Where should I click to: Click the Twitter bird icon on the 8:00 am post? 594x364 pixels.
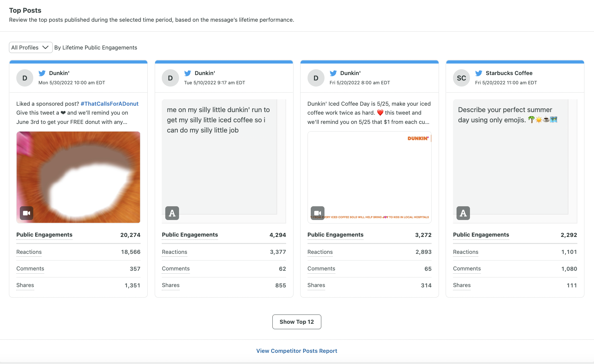click(x=333, y=73)
